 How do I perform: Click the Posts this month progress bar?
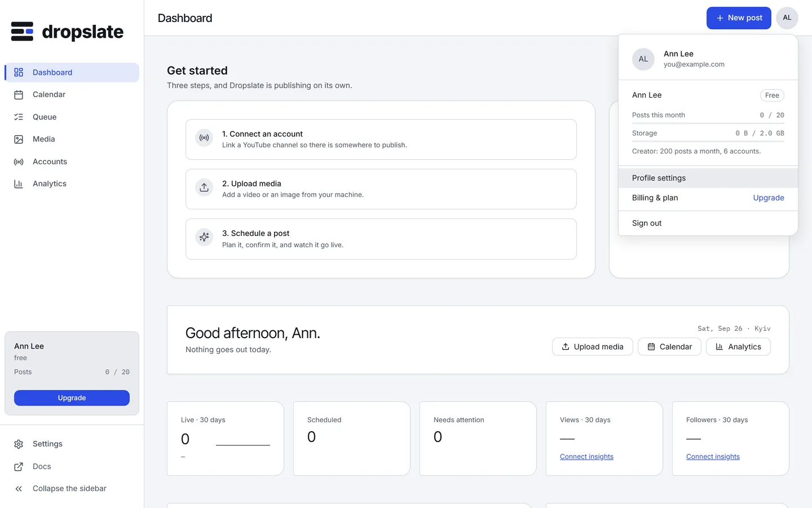click(x=708, y=123)
